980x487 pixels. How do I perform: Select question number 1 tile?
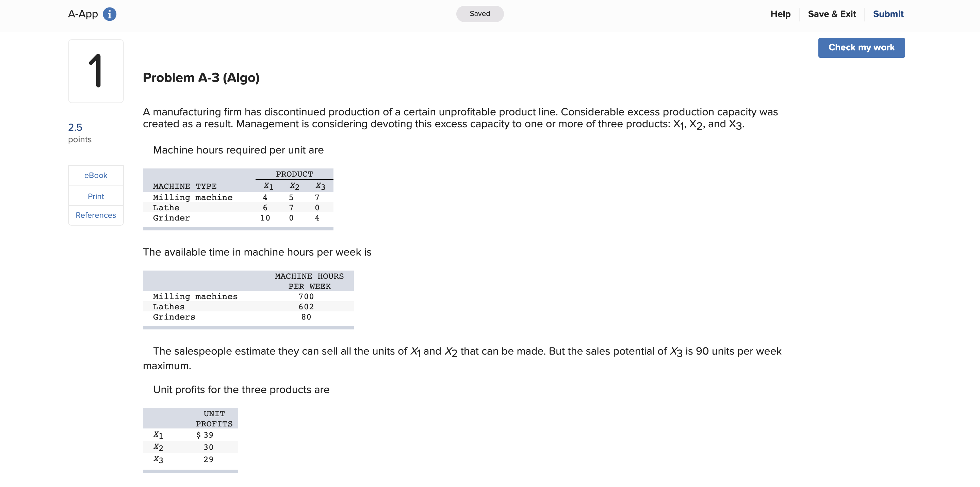pos(96,71)
